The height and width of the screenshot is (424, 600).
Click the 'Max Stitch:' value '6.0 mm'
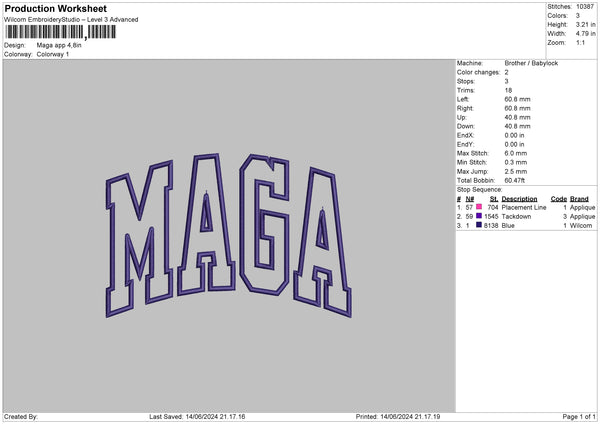[x=515, y=153]
